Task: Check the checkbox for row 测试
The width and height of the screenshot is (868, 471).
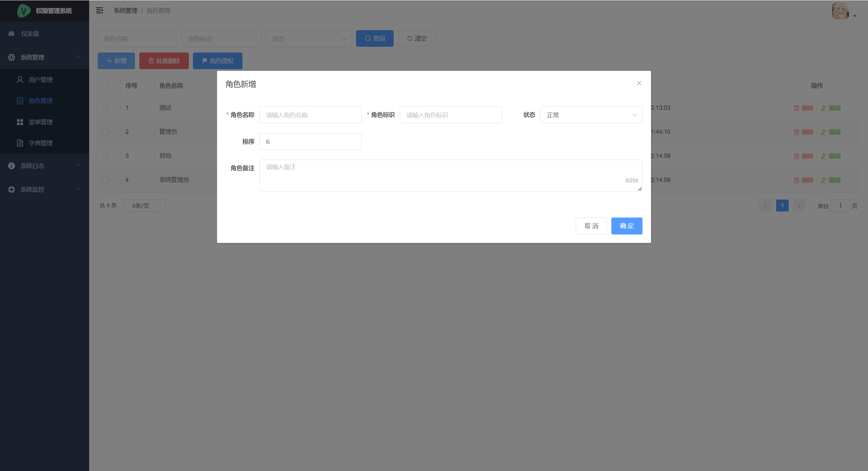Action: click(105, 108)
